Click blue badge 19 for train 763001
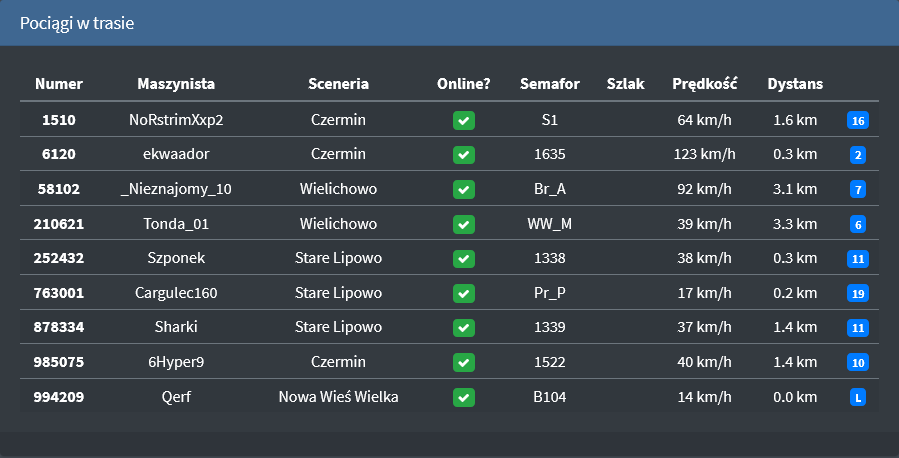This screenshot has width=899, height=458. click(x=858, y=294)
